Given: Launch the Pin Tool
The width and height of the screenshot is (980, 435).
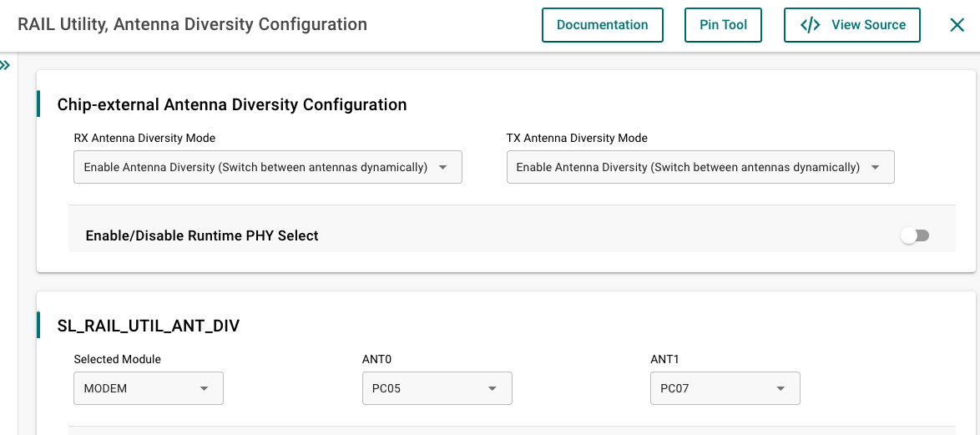Looking at the screenshot, I should pos(723,25).
